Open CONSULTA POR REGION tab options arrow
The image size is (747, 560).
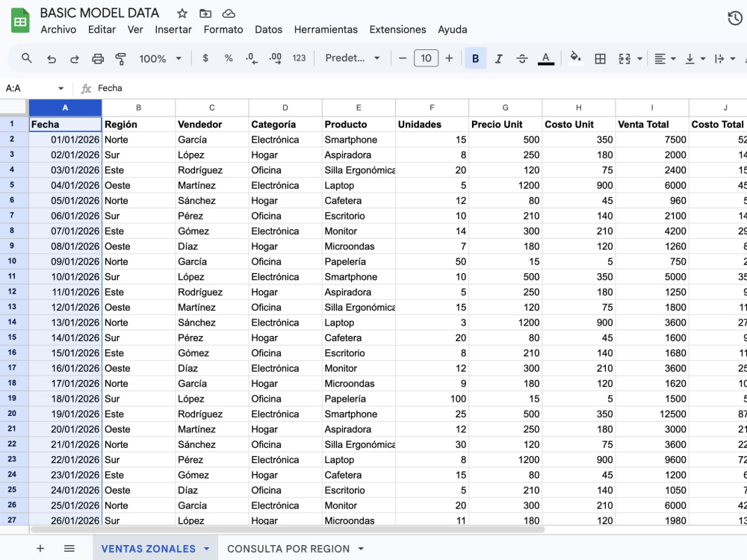click(361, 549)
